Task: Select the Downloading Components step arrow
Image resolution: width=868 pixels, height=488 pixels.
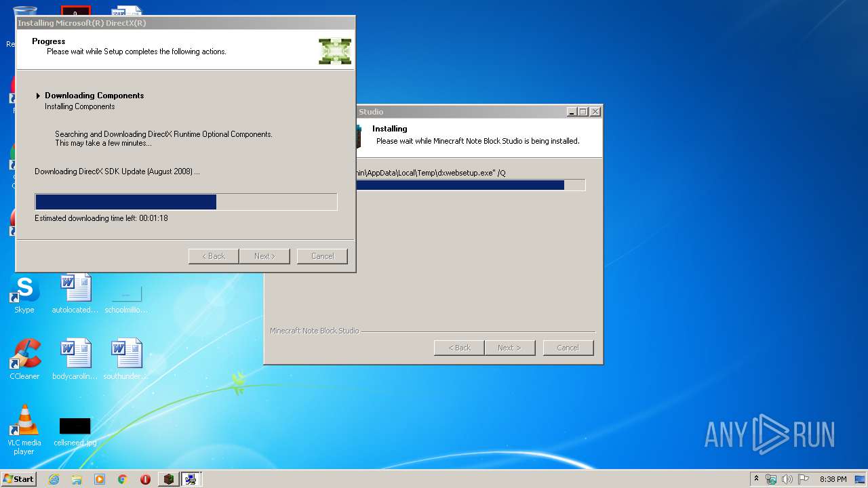Action: [39, 96]
